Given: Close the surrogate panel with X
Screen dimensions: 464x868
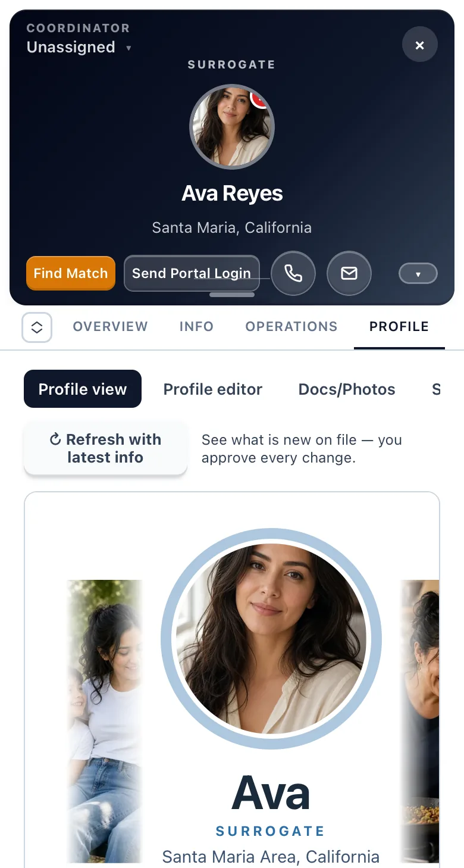Looking at the screenshot, I should pos(420,45).
